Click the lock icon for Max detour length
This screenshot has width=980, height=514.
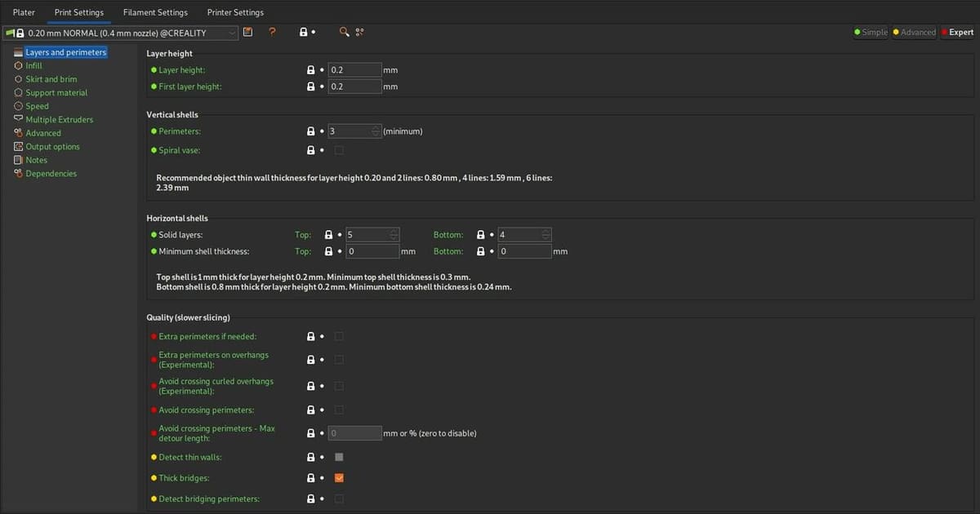click(x=310, y=433)
